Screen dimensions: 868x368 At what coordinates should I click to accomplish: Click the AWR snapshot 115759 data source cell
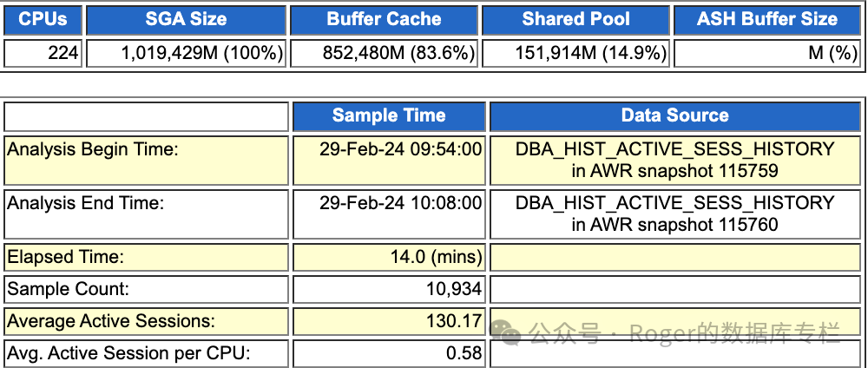[x=674, y=160]
